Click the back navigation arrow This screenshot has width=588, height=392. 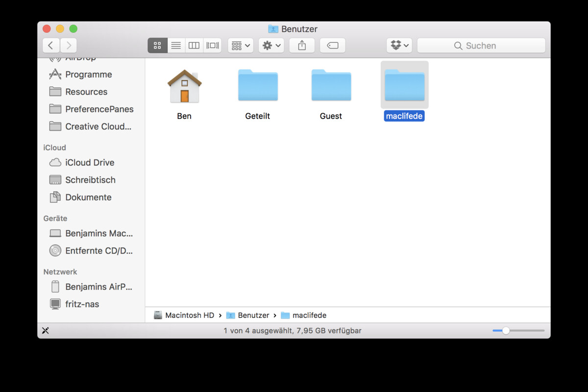(x=51, y=45)
